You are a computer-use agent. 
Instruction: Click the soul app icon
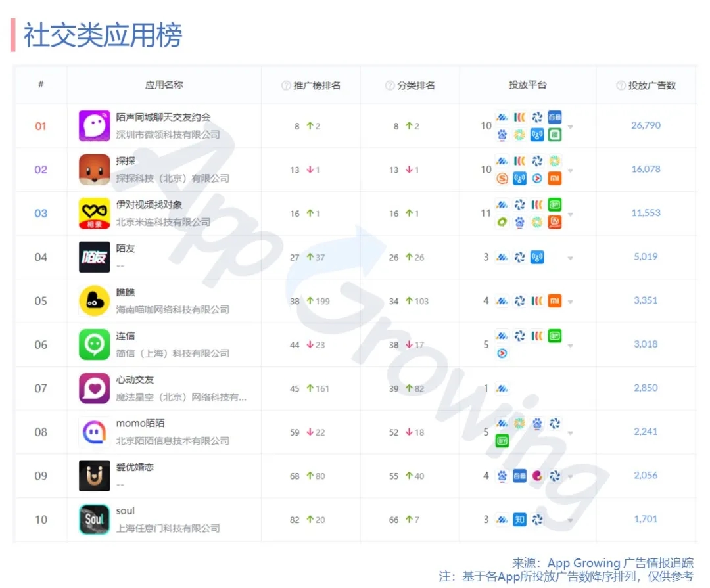[x=94, y=520]
